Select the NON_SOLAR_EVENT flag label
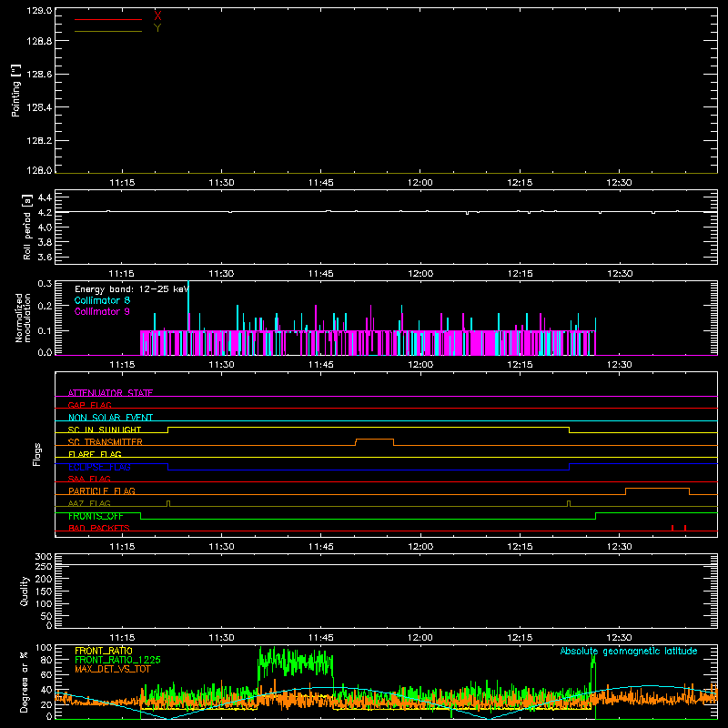 (x=110, y=418)
